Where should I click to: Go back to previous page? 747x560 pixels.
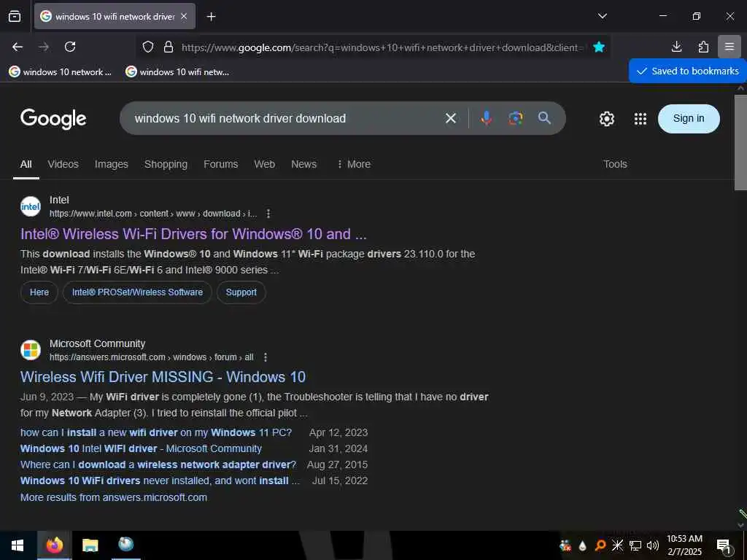18,47
